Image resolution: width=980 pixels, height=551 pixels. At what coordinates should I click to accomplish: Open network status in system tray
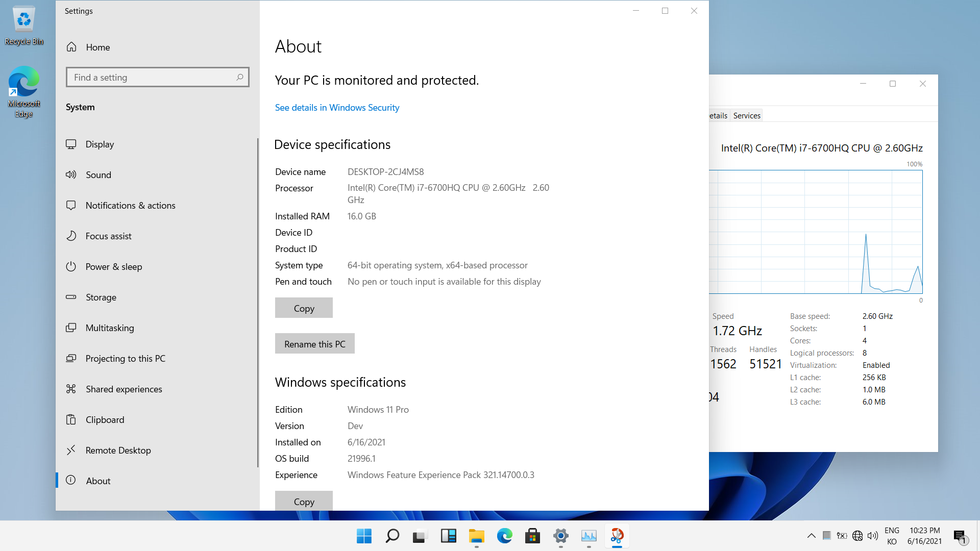click(x=857, y=536)
